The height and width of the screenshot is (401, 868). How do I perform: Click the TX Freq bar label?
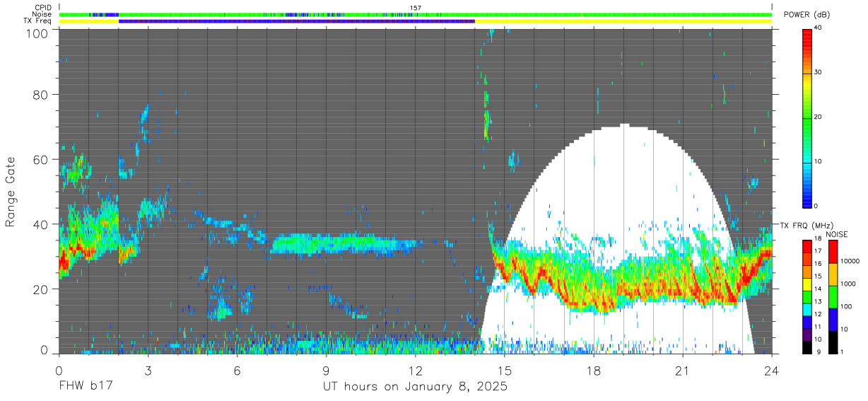click(x=39, y=21)
